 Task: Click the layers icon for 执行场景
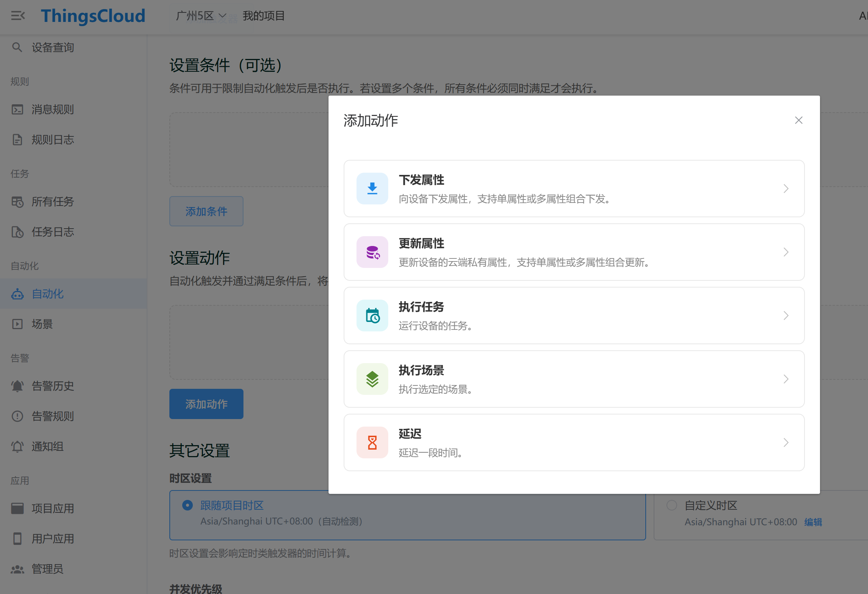click(x=372, y=379)
